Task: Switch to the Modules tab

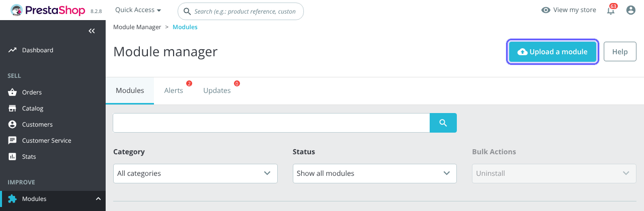Action: [x=130, y=90]
